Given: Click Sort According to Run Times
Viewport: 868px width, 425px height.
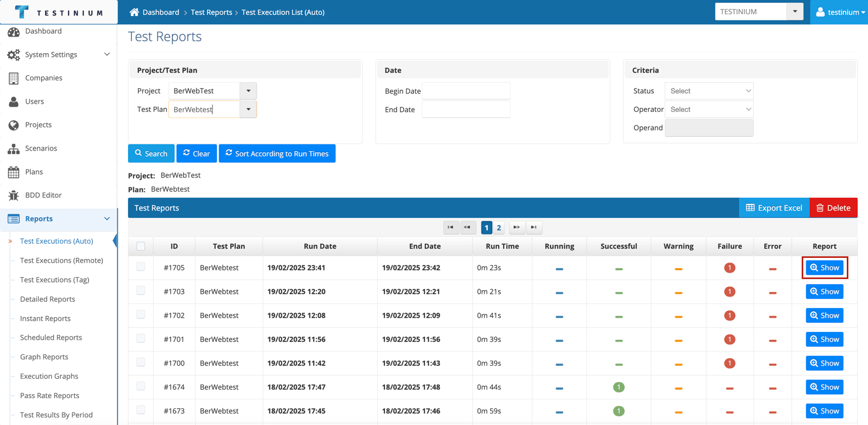Looking at the screenshot, I should (277, 153).
